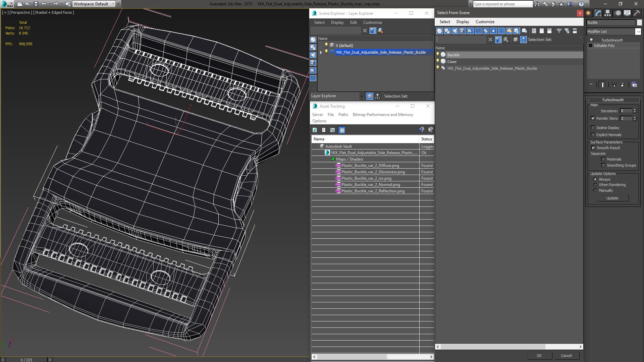Expand Editable Poly in modifier stack
The width and height of the screenshot is (644, 362).
(x=591, y=46)
